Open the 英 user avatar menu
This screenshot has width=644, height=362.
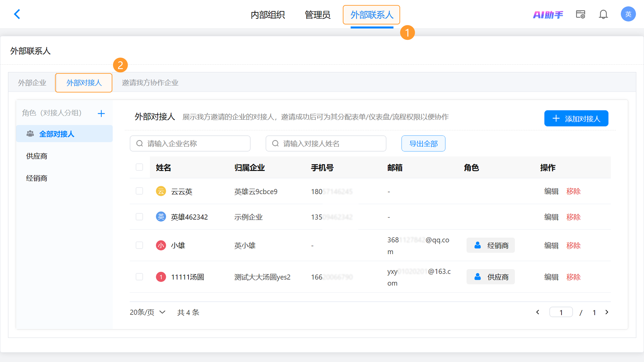tap(628, 14)
